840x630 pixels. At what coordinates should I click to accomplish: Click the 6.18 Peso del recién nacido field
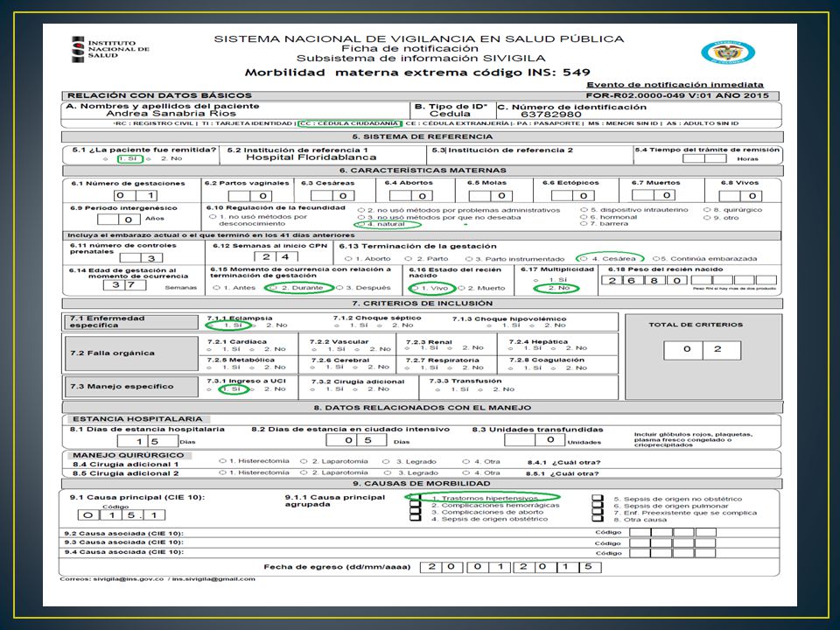689,280
